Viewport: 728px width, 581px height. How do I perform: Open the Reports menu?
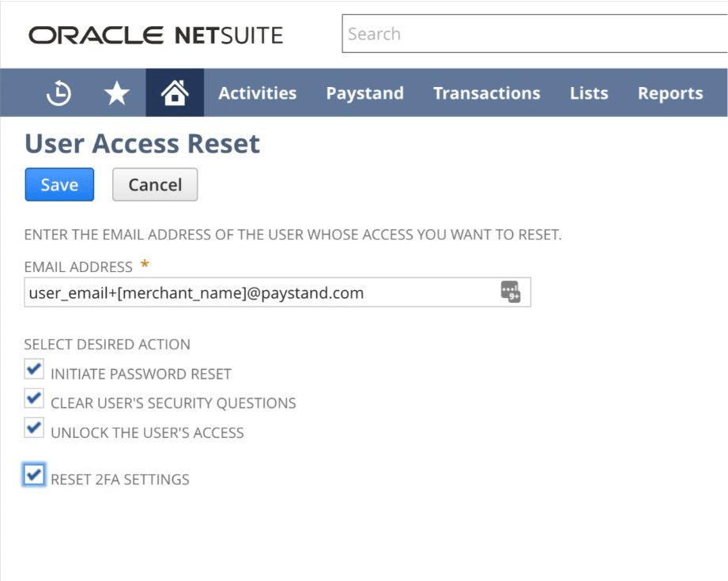[x=670, y=93]
